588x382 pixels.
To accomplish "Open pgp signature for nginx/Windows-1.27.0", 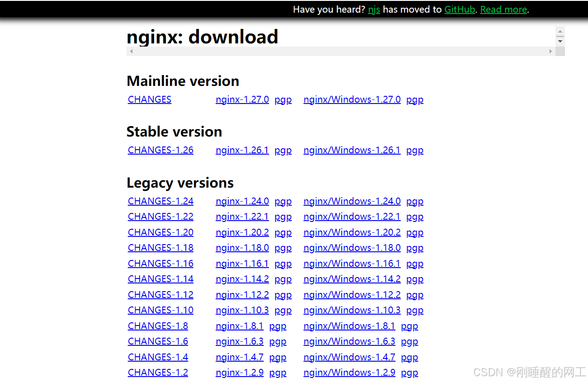I will coord(414,100).
